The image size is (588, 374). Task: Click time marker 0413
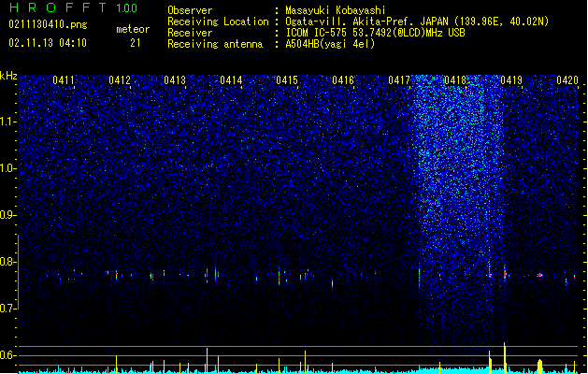tap(175, 80)
